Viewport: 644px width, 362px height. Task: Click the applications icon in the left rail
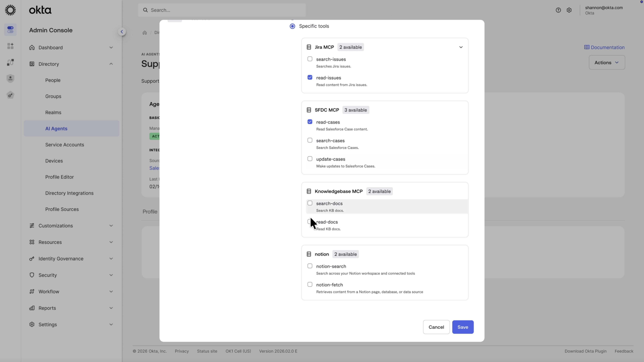tap(10, 46)
